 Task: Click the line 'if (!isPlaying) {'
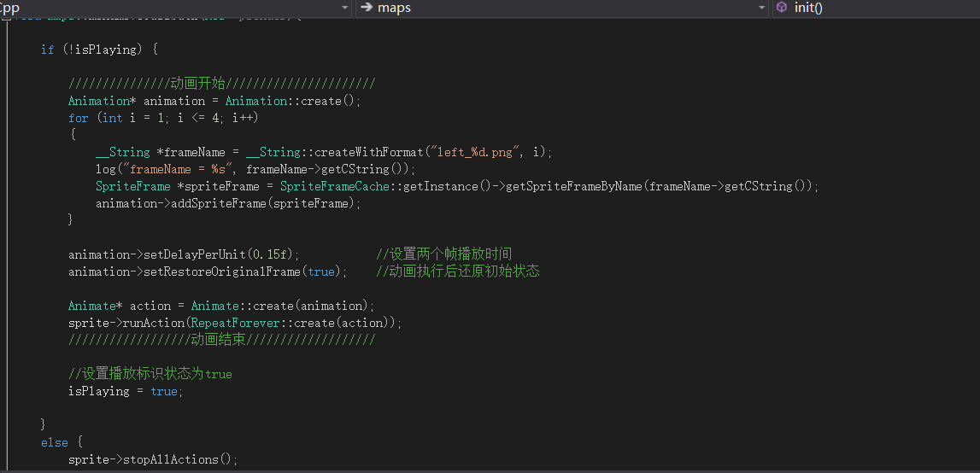point(100,50)
